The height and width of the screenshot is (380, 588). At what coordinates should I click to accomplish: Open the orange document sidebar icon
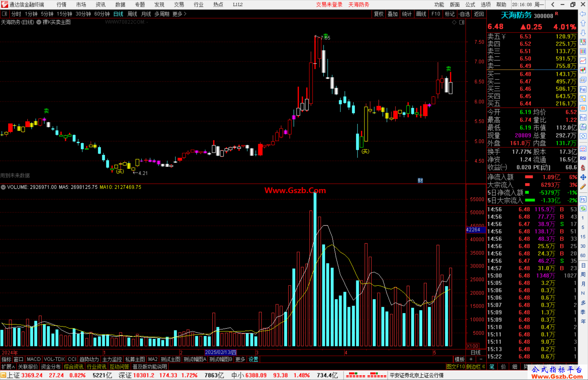[583, 108]
